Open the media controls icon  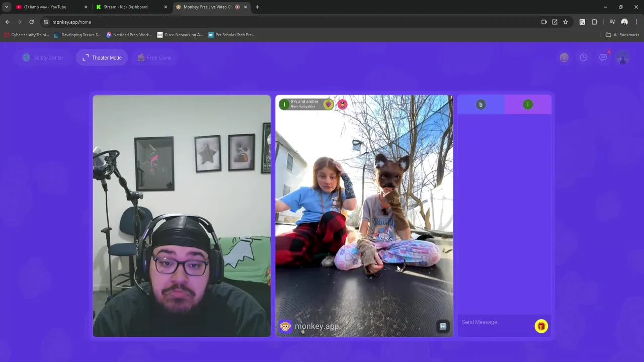click(x=612, y=22)
